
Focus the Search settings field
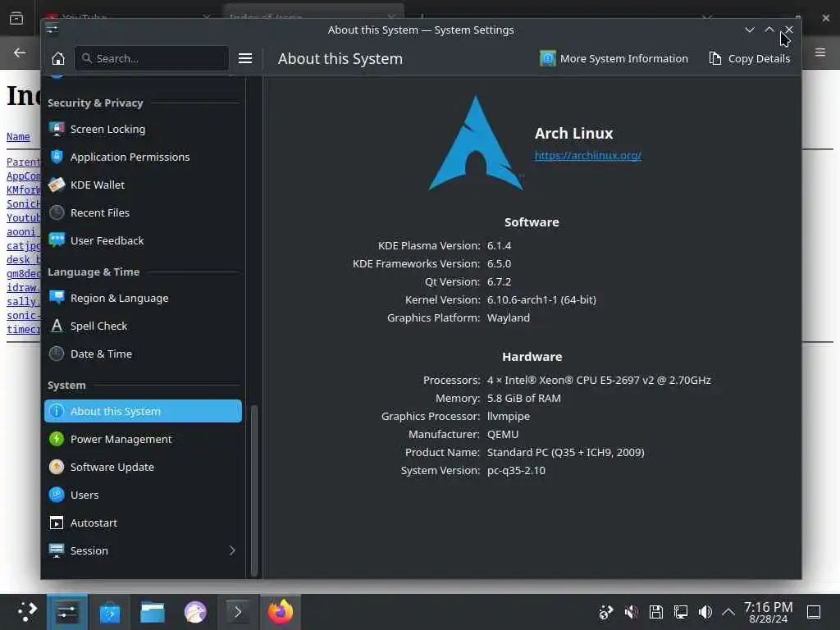[152, 58]
